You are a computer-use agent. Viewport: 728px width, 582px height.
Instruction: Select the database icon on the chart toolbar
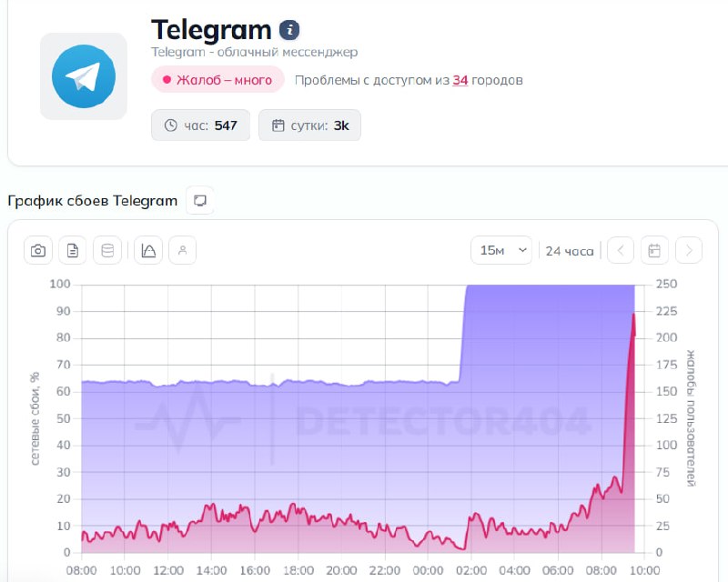click(x=107, y=250)
